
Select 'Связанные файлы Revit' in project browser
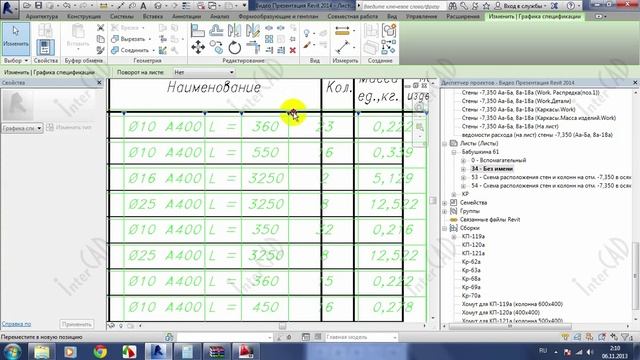pos(490,220)
